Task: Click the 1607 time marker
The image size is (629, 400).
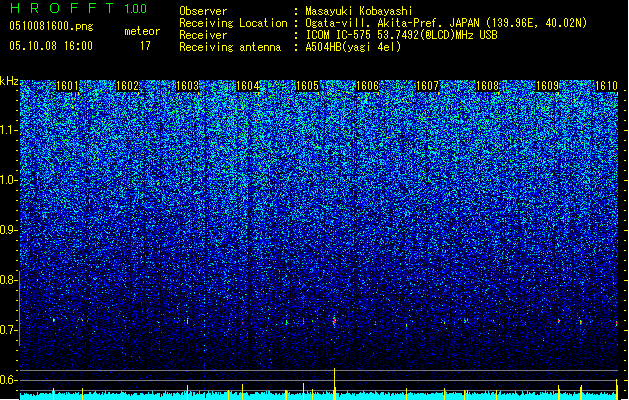Action: [427, 86]
